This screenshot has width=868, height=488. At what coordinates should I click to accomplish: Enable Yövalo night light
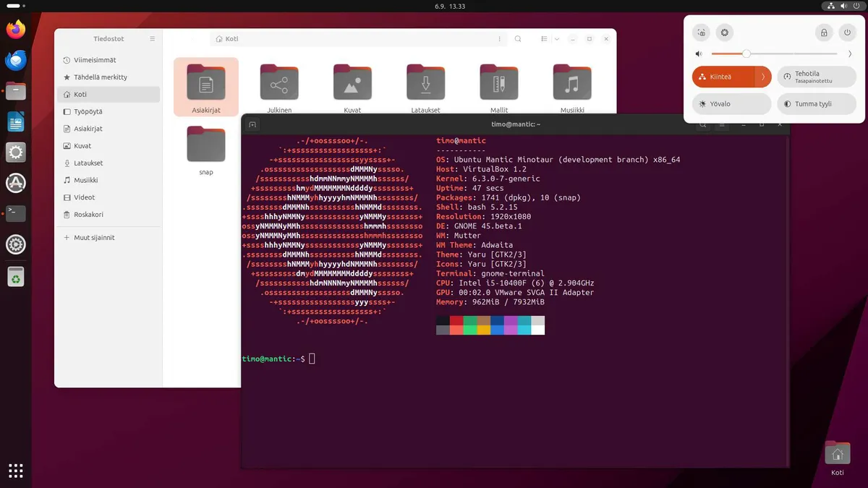tap(731, 104)
